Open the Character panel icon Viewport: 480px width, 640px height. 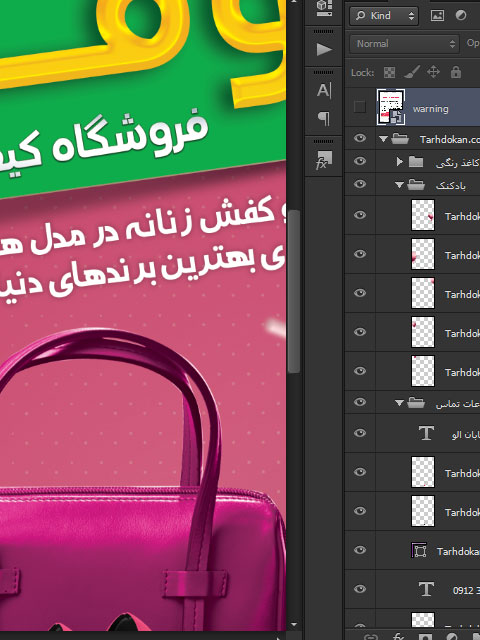324,90
